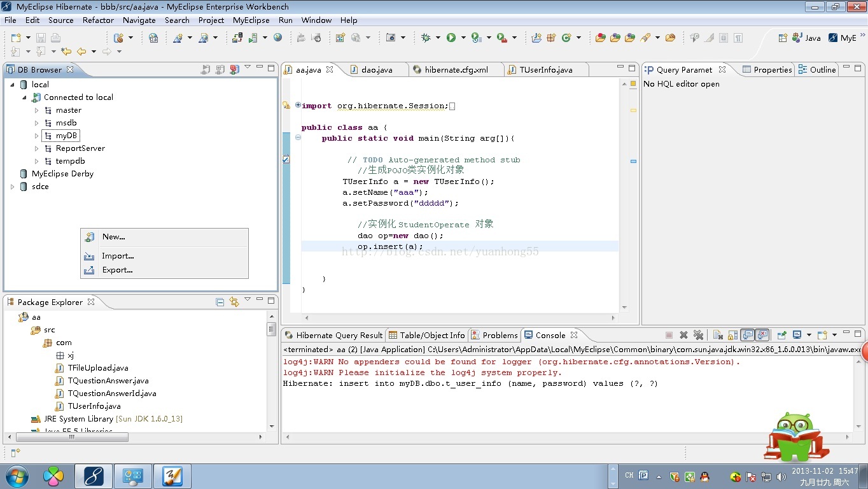Open the DB Browser view menu triangle

(248, 67)
